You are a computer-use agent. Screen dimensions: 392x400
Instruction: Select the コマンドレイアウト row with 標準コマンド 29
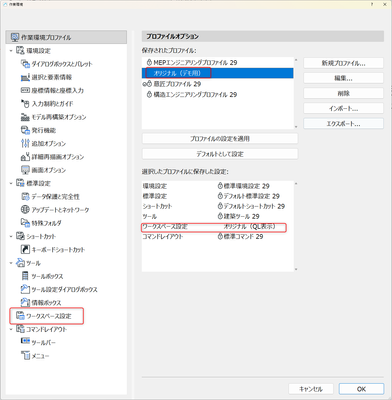218,237
